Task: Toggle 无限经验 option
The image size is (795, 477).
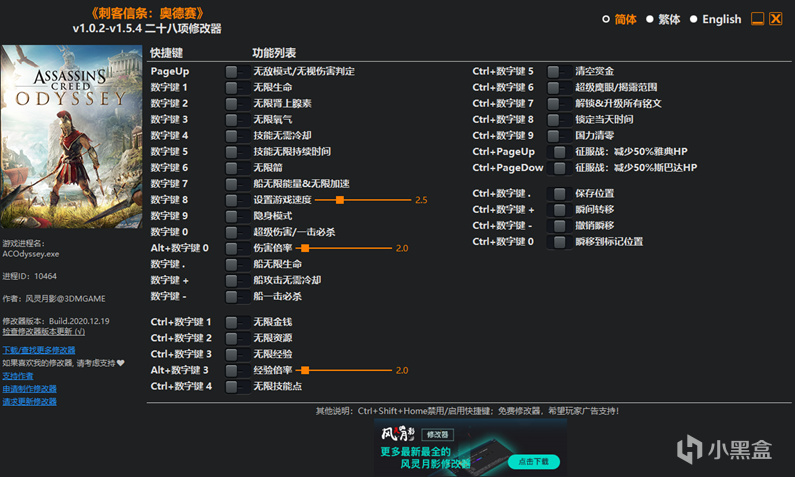Action: 237,354
